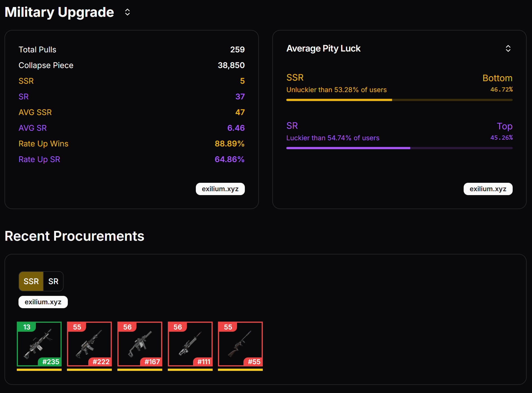
Task: Click the Total Pulls value 259
Action: [237, 50]
